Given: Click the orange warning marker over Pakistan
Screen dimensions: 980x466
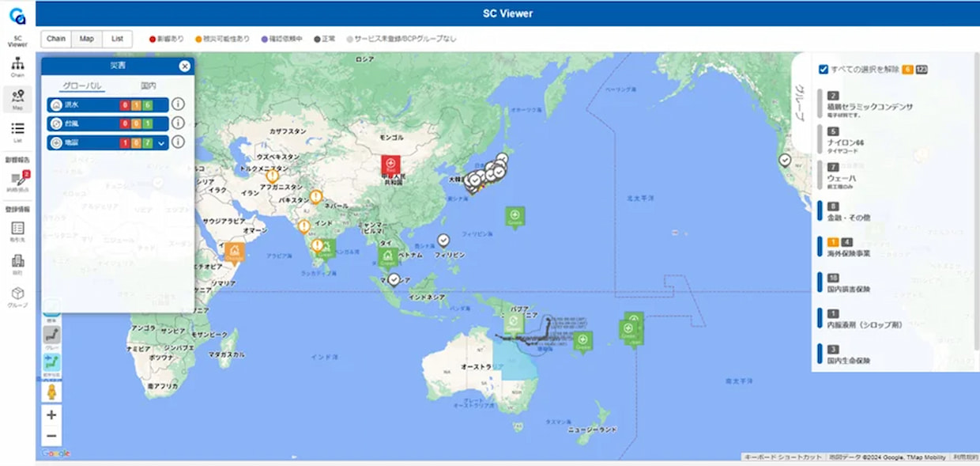Looking at the screenshot, I should click(316, 197).
